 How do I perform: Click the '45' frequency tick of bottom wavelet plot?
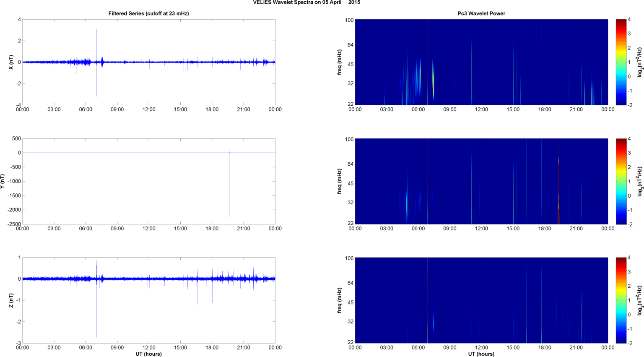tap(351, 302)
